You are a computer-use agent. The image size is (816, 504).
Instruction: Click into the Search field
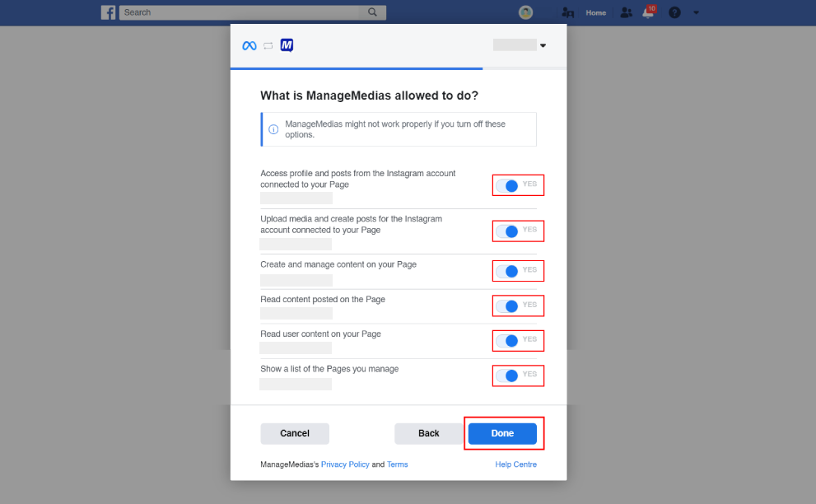pyautogui.click(x=240, y=12)
